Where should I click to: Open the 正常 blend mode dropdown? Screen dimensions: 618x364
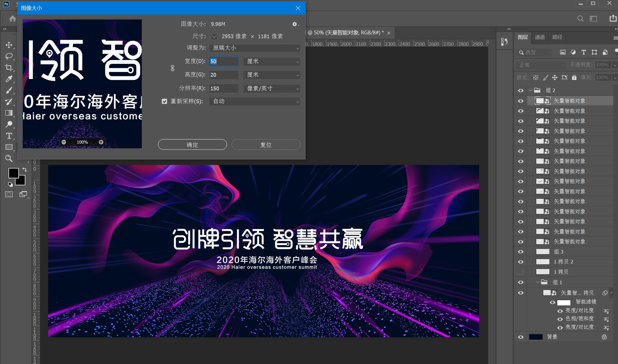[541, 65]
